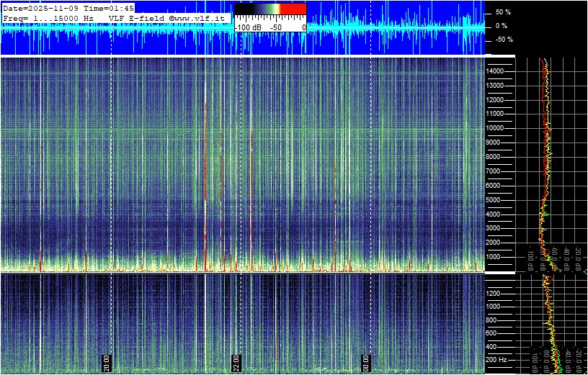The height and width of the screenshot is (375, 588).
Task: Click the 50 % amplitude label
Action: tap(502, 12)
